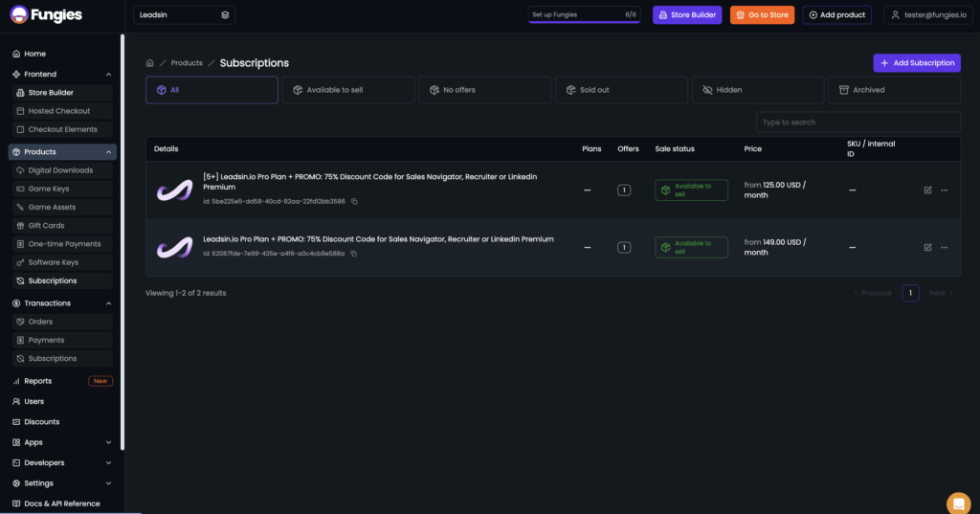This screenshot has height=514, width=980.
Task: Open Game Keys product type
Action: tap(61, 189)
